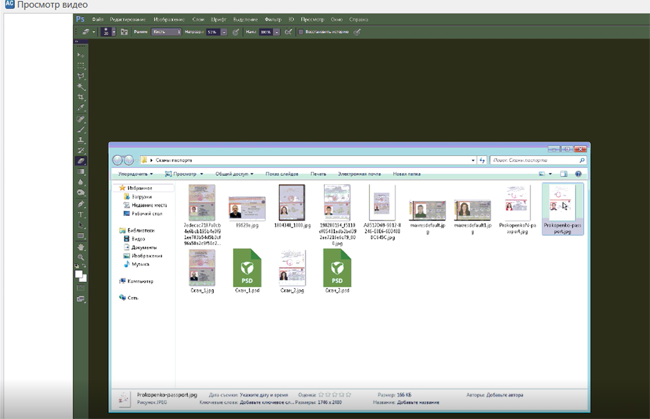Select the Move tool in Photoshop
650x419 pixels.
(80, 55)
